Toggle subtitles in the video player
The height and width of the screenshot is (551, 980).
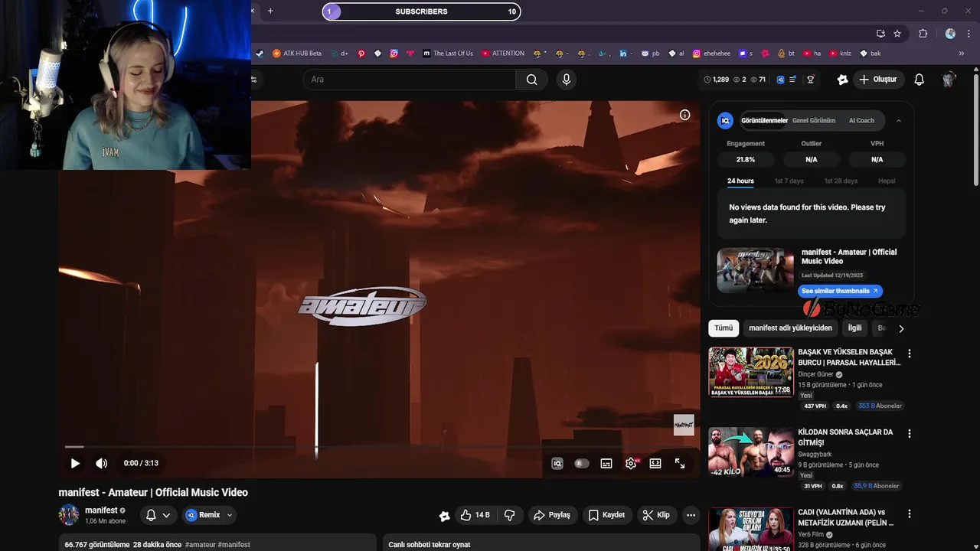coord(606,463)
